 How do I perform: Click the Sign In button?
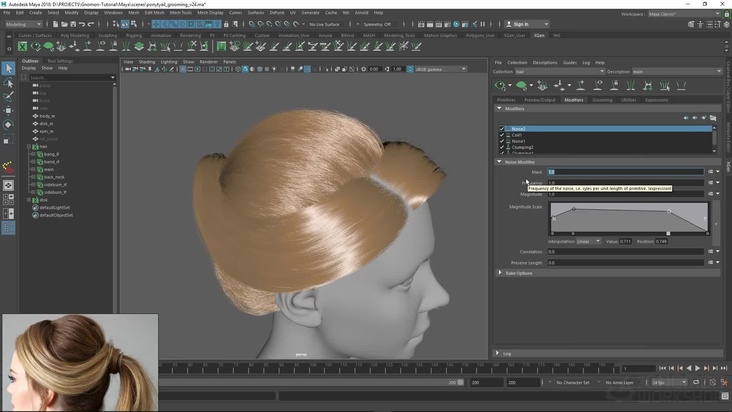pyautogui.click(x=524, y=24)
